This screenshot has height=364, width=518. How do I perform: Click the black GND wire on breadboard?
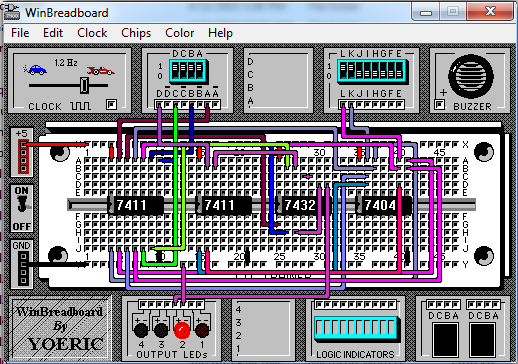click(x=56, y=264)
